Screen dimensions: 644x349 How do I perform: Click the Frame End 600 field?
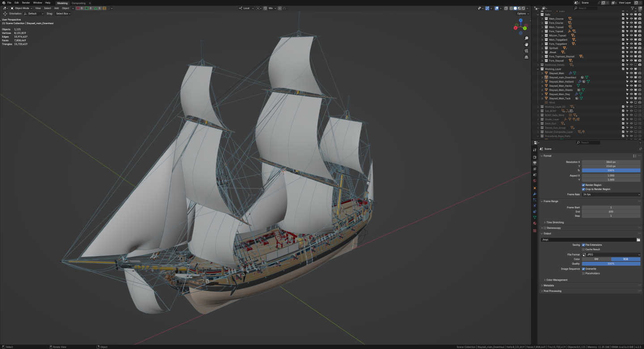click(611, 211)
